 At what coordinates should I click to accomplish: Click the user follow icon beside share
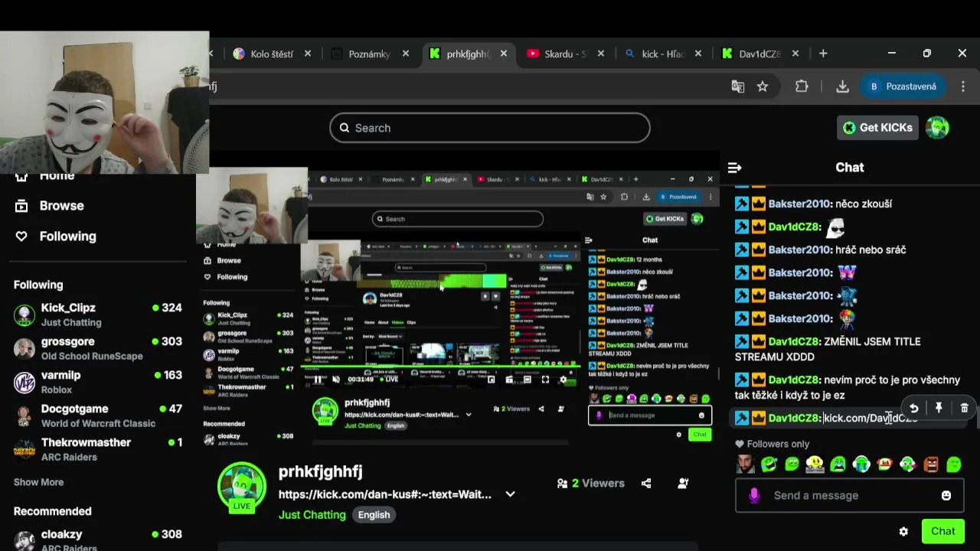click(683, 483)
